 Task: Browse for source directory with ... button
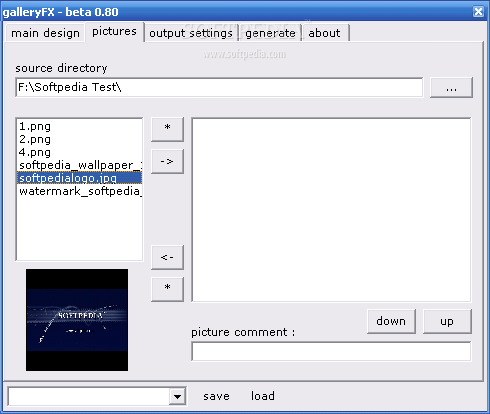tap(451, 87)
